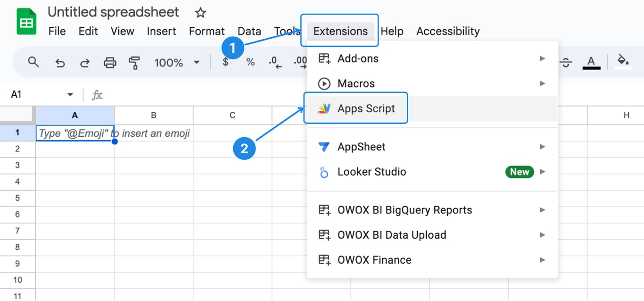Select row 1 header
The height and width of the screenshot is (301, 644).
[17, 133]
